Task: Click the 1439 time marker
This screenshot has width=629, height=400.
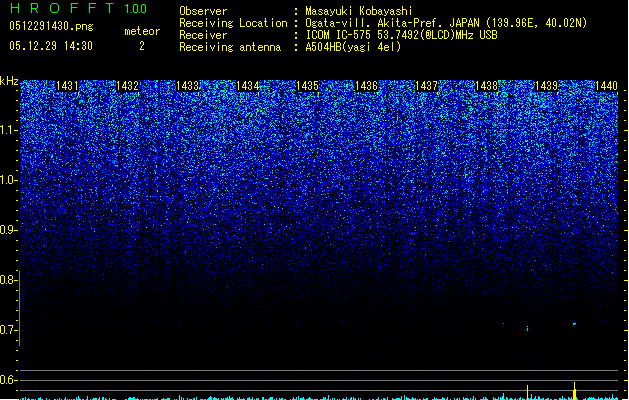Action: pos(546,86)
